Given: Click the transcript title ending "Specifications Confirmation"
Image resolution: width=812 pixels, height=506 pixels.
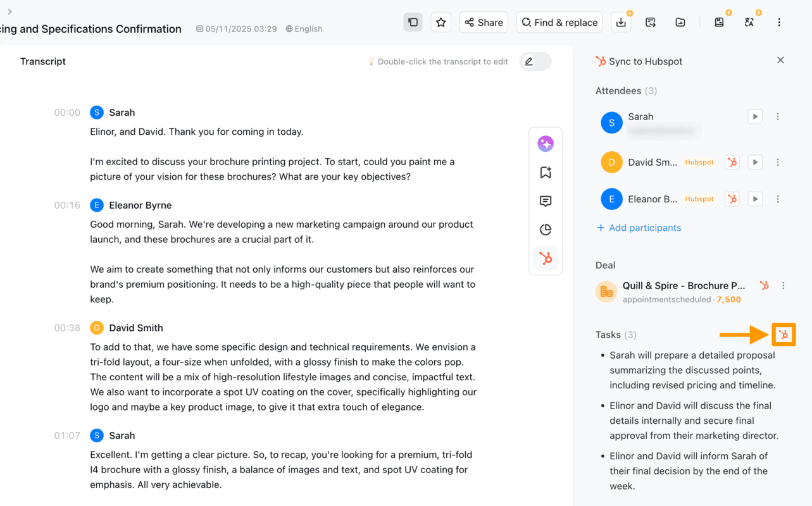Looking at the screenshot, I should pyautogui.click(x=91, y=28).
